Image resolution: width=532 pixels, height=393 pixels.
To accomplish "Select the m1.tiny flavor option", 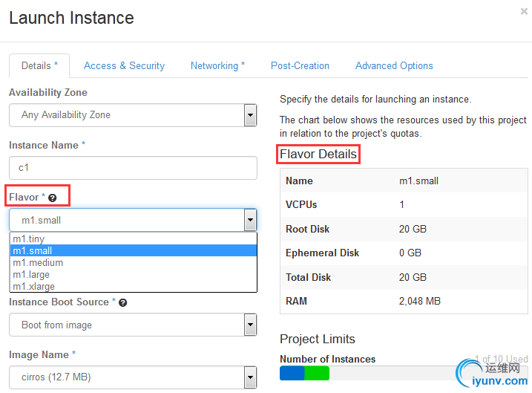I will (30, 238).
